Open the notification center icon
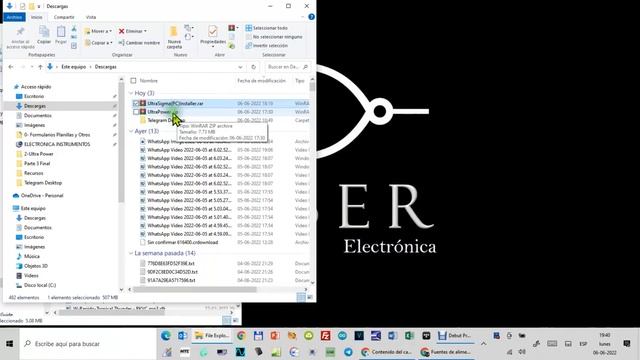Screen dimensions: 640x360 pos(627,344)
